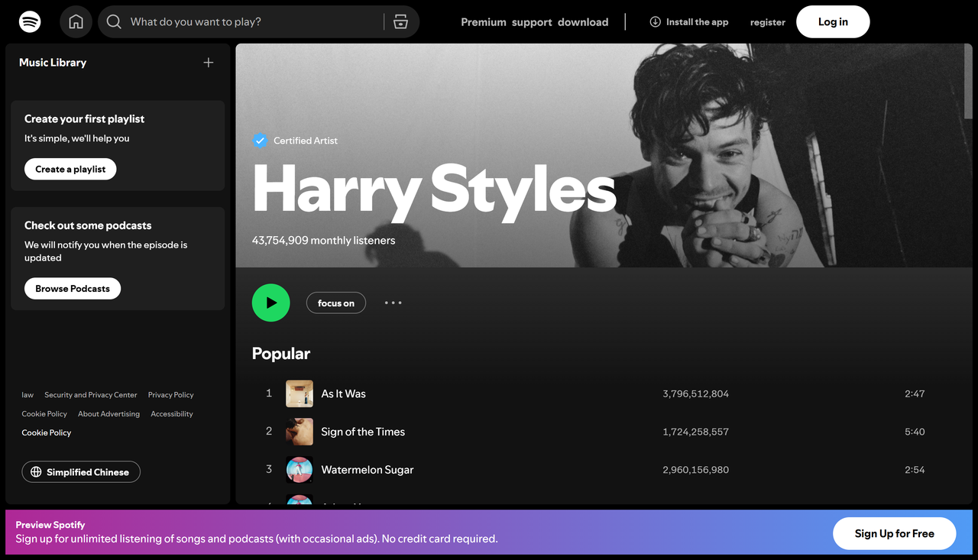
Task: Click the 2:54 track duration
Action: pyautogui.click(x=915, y=470)
